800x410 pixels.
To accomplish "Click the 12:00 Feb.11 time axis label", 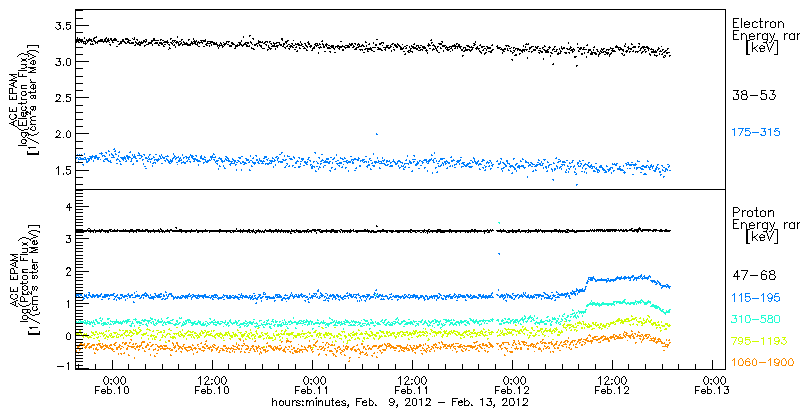I will [x=412, y=386].
